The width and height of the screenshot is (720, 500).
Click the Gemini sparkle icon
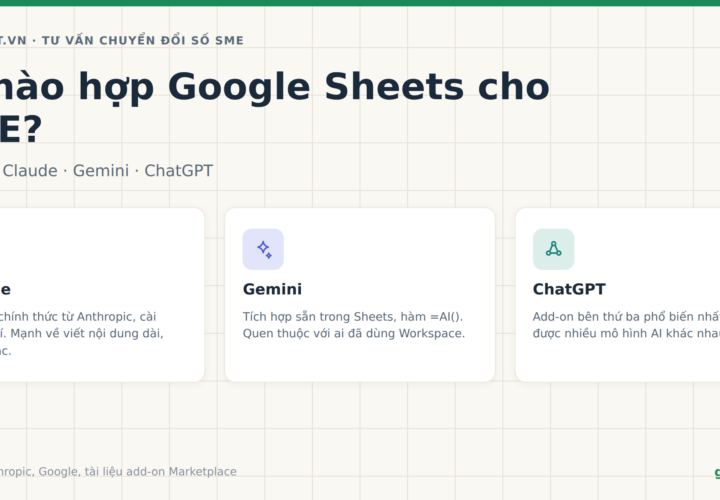263,249
